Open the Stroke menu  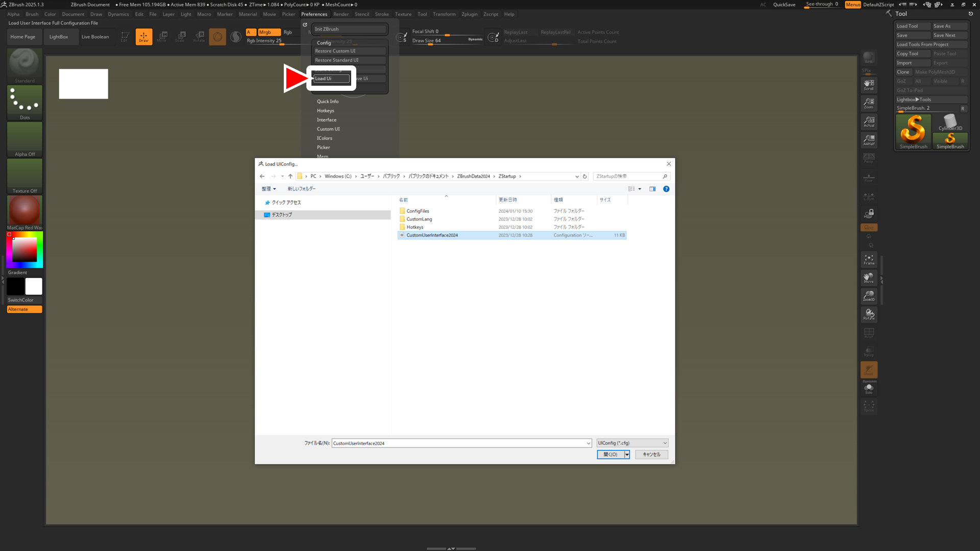[382, 14]
